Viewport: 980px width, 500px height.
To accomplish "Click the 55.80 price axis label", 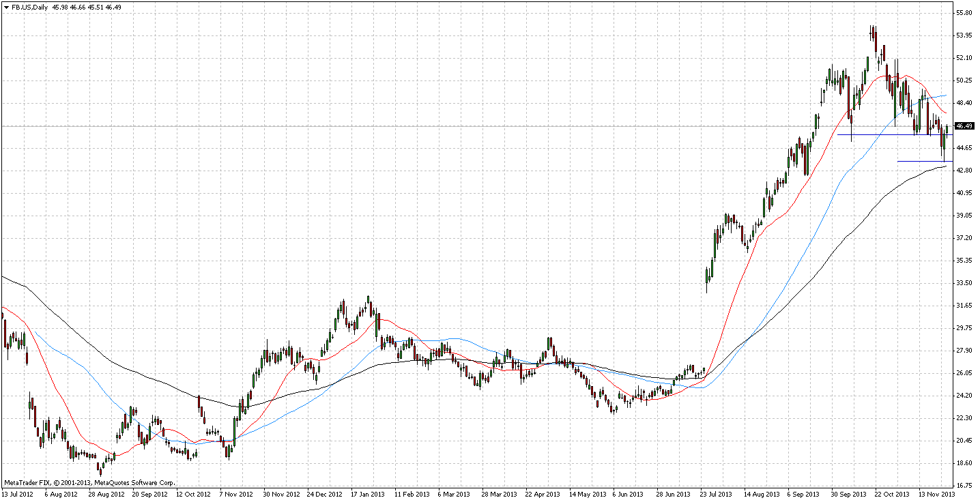I will 964,13.
